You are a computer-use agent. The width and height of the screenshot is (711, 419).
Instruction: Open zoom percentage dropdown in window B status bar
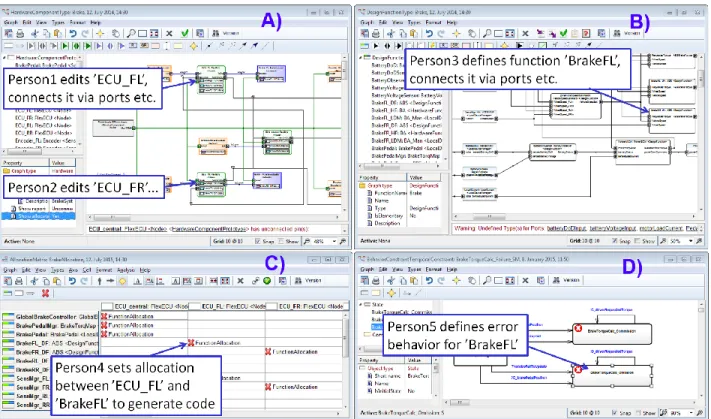(691, 241)
